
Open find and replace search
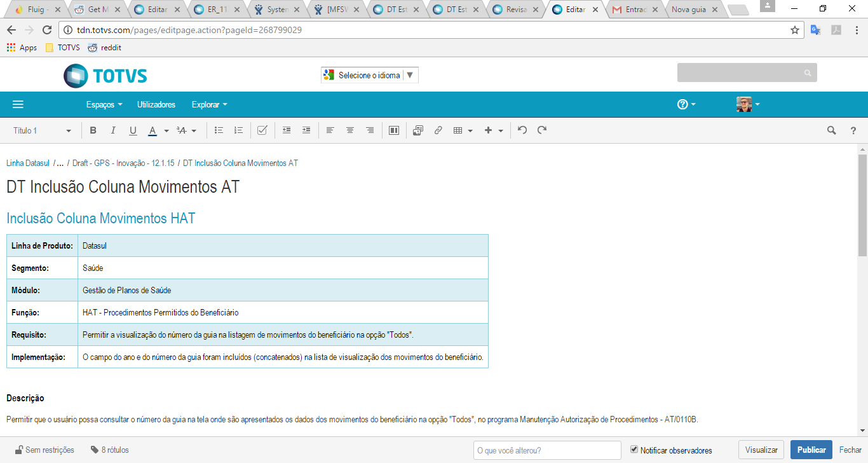(831, 130)
